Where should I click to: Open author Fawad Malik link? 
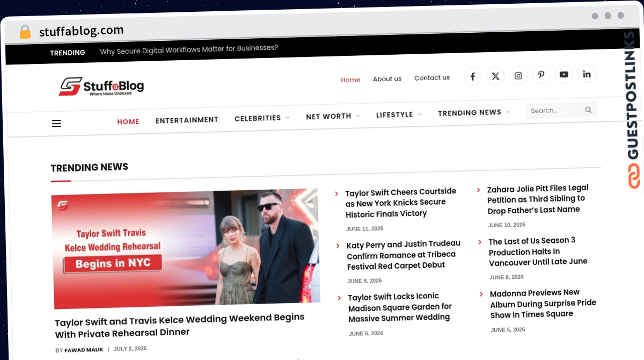coord(83,350)
